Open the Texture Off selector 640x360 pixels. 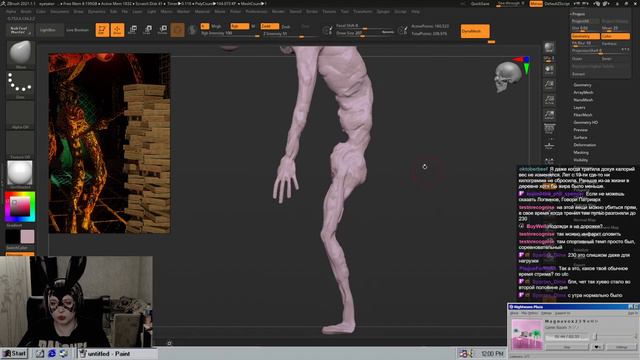(20, 144)
